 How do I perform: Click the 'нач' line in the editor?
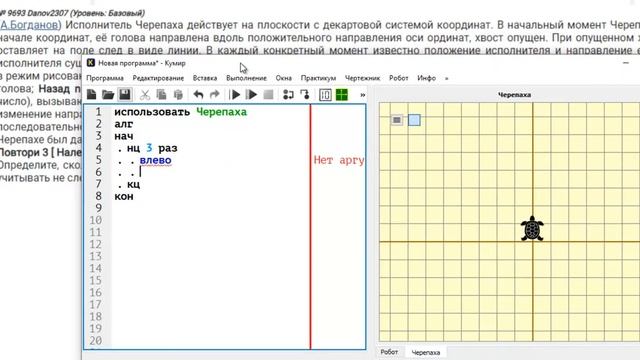click(x=124, y=136)
